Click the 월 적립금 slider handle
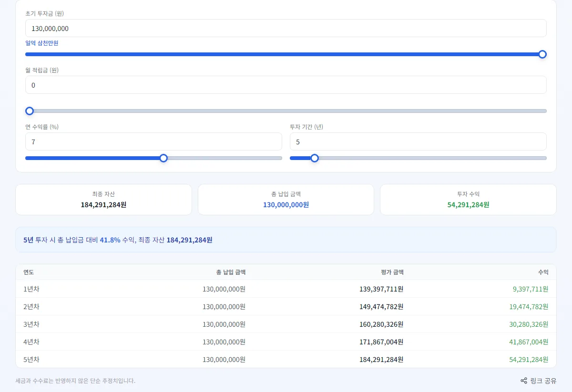This screenshot has height=392, width=572. 30,111
